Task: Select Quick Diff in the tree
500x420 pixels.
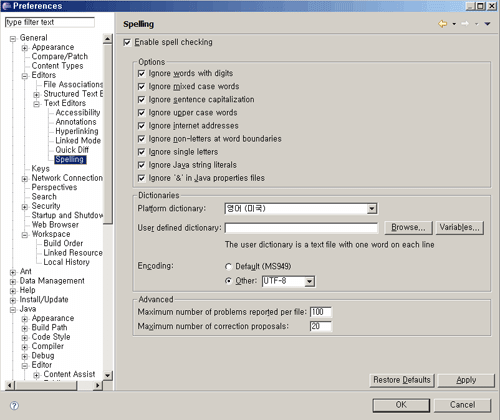Action: pyautogui.click(x=72, y=150)
